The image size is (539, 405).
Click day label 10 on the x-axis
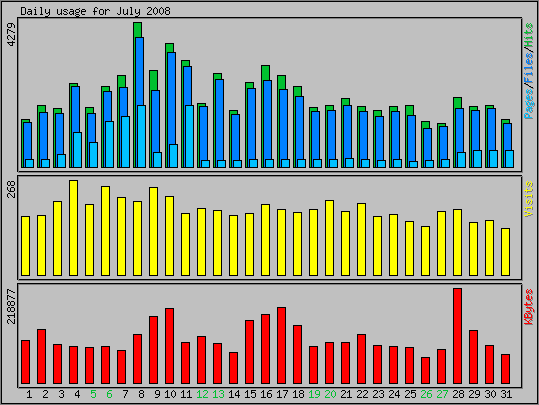170,394
